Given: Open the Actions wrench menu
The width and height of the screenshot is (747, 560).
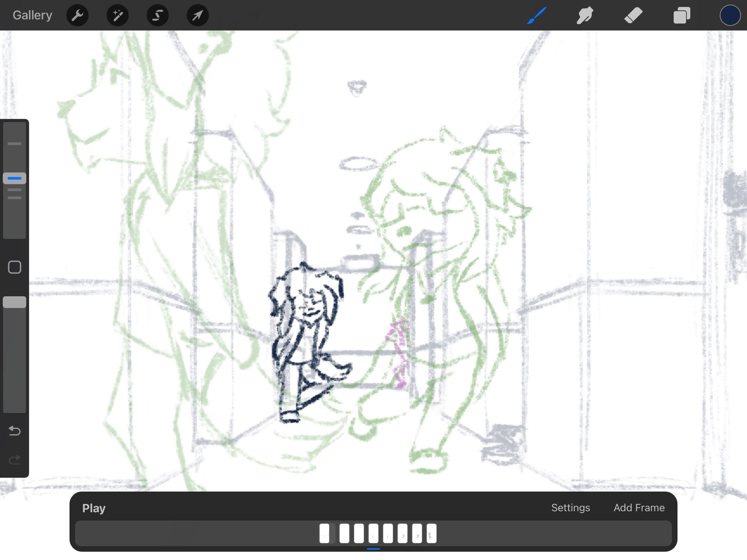Looking at the screenshot, I should pos(77,15).
